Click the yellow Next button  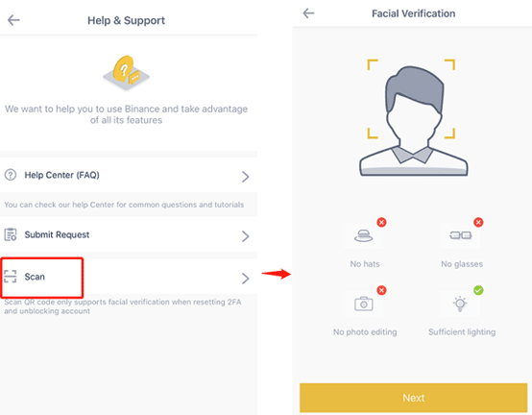[x=413, y=398]
